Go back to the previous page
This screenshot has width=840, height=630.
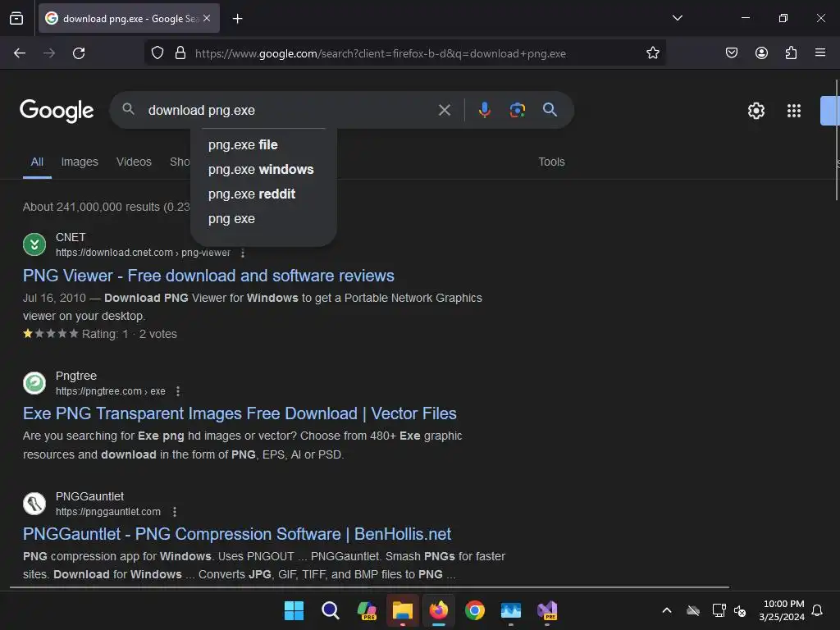pos(20,53)
